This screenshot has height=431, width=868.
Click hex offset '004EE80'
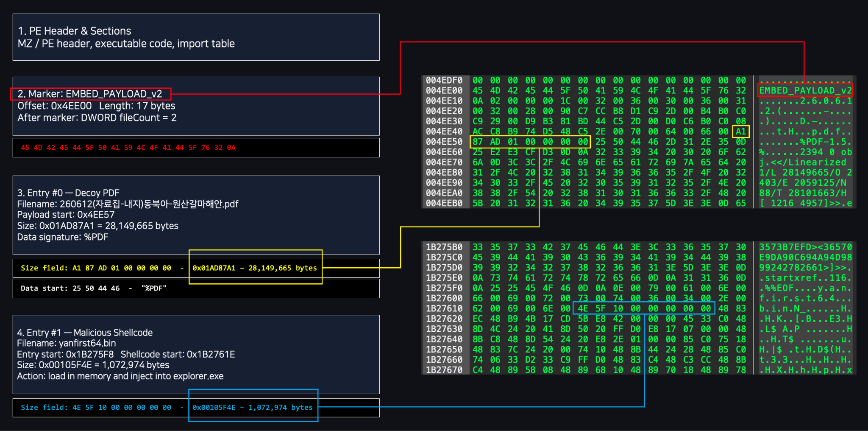tap(444, 172)
